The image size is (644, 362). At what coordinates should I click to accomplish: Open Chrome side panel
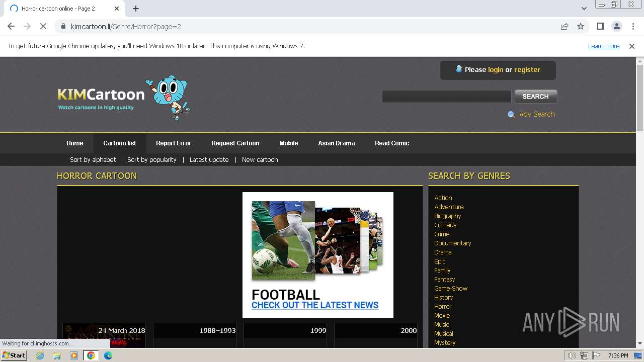click(x=600, y=26)
